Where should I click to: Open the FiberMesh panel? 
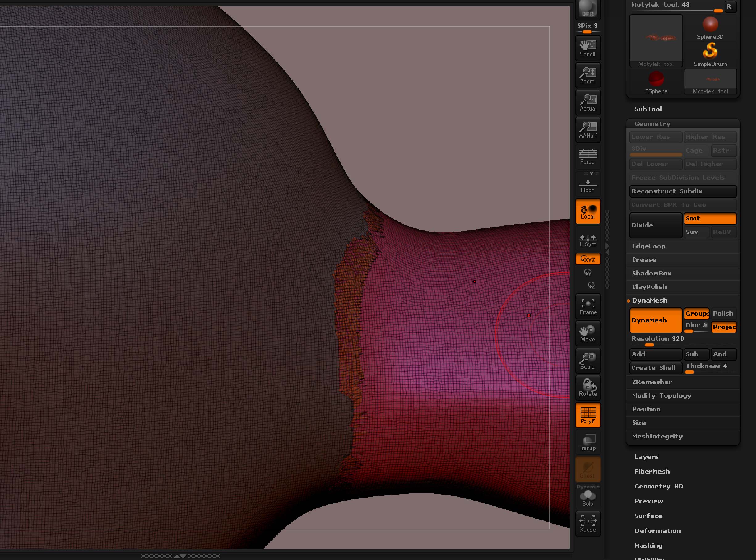pos(652,471)
